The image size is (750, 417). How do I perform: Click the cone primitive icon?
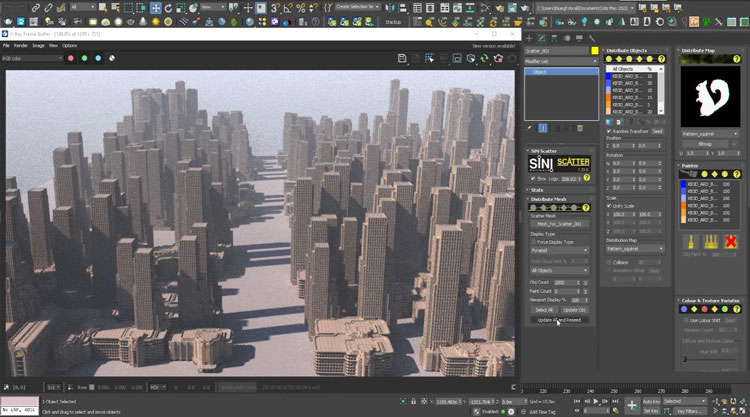tap(143, 22)
